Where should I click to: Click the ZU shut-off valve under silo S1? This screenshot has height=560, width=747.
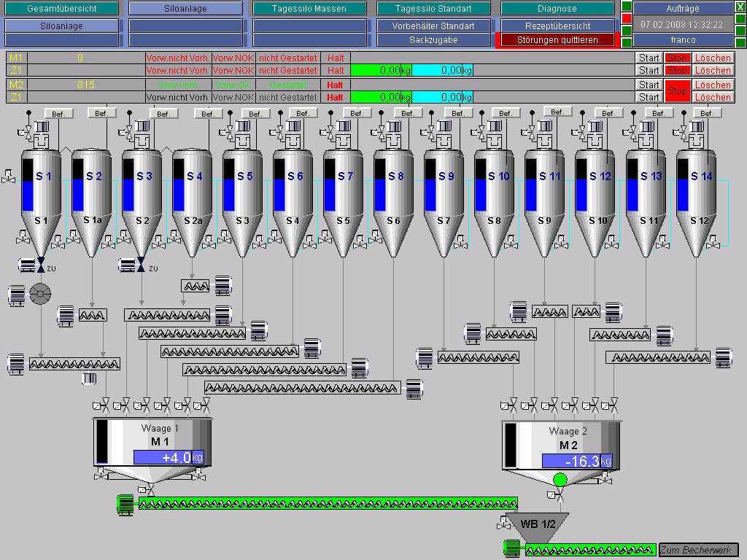41,265
